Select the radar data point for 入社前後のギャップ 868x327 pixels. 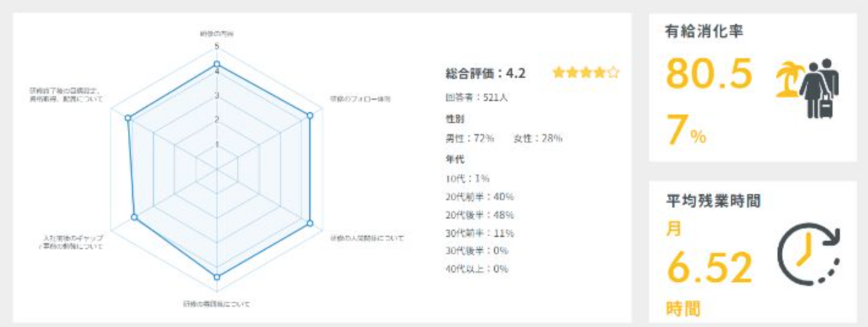point(134,216)
